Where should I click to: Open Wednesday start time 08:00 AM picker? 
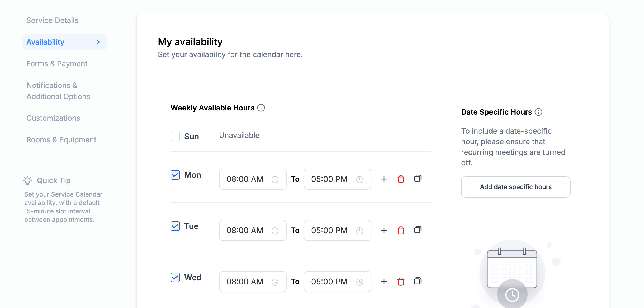(x=252, y=282)
